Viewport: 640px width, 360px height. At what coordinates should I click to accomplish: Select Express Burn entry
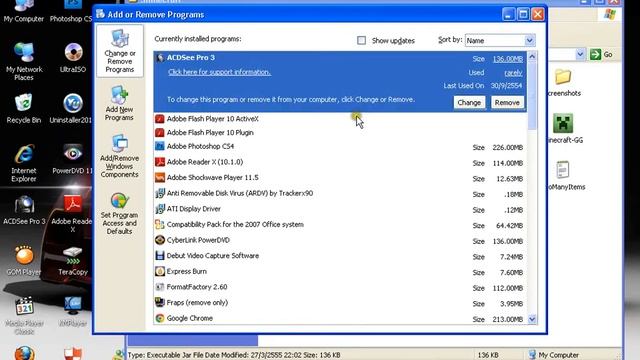click(341, 271)
